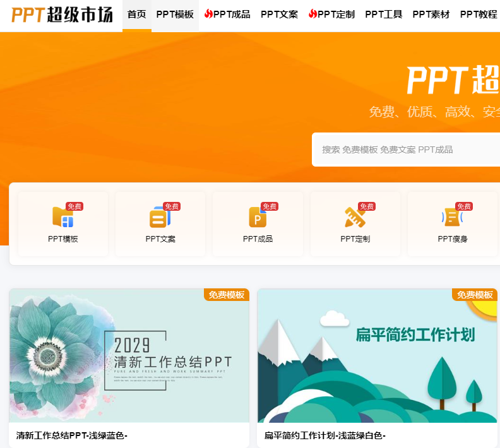The image size is (500, 448).
Task: Click the PPT超级市场 site logo
Action: coord(62,15)
